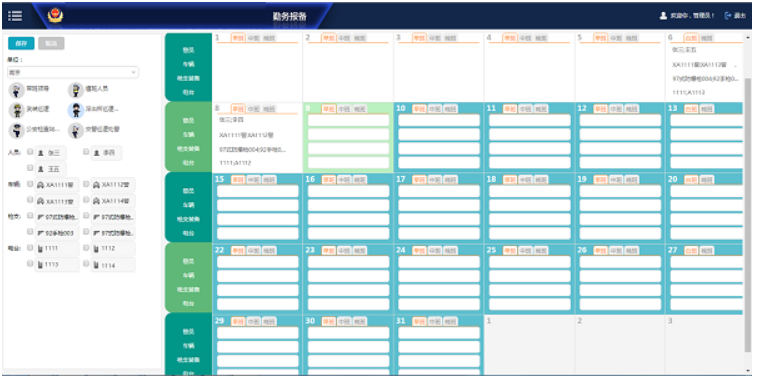
Task: Select the first police officer avatar icon
Action: click(x=16, y=90)
